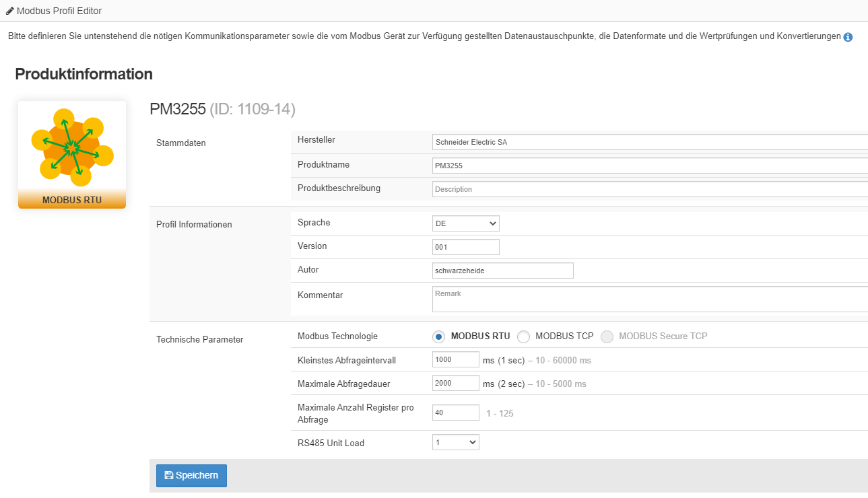Click the Stammdaten section label

(181, 143)
